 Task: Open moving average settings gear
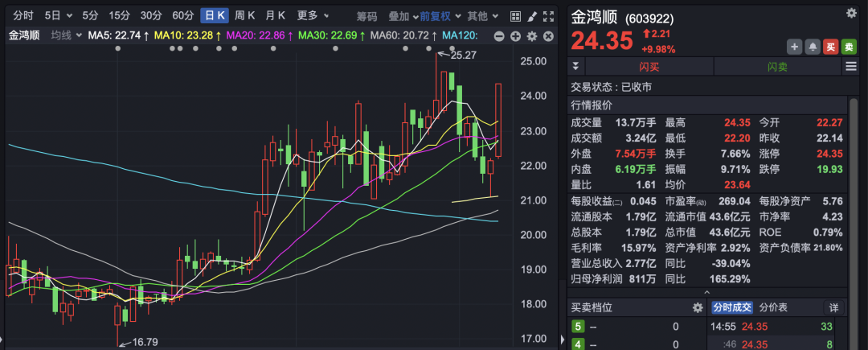(x=531, y=35)
